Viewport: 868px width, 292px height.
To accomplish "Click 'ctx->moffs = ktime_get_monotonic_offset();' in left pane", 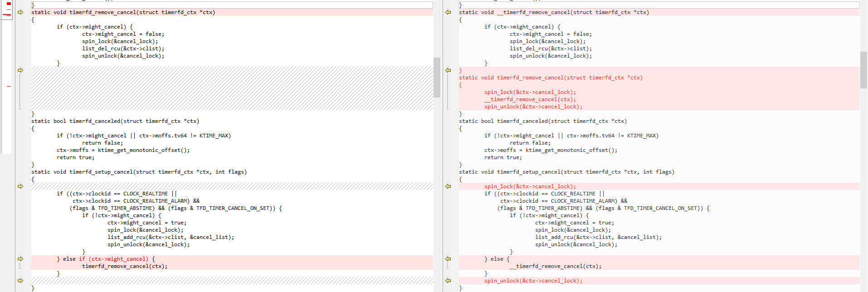I will [x=123, y=150].
